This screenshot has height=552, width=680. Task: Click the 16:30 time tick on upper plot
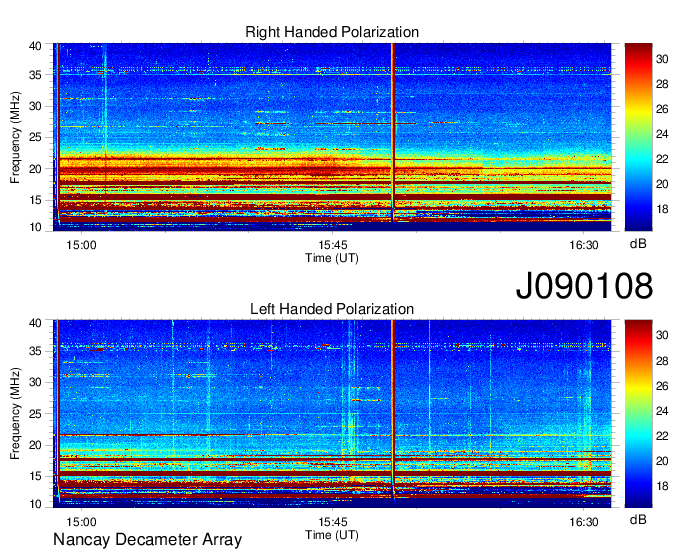pos(584,245)
